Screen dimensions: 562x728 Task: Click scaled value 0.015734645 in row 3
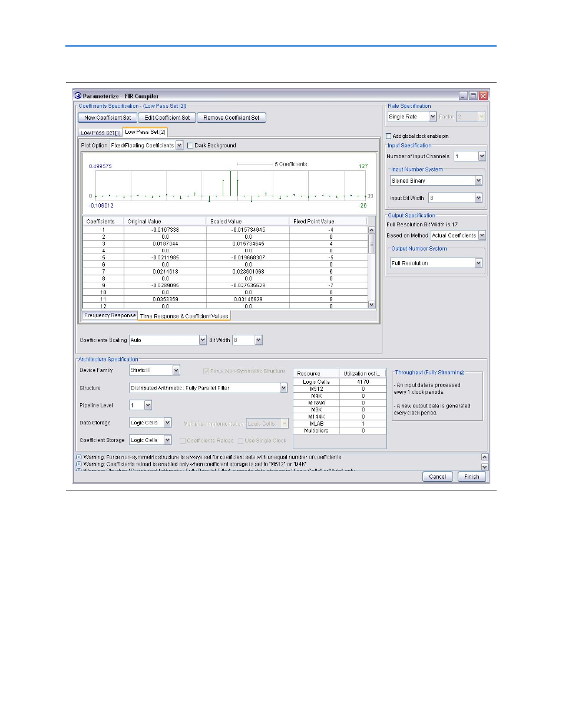click(248, 243)
